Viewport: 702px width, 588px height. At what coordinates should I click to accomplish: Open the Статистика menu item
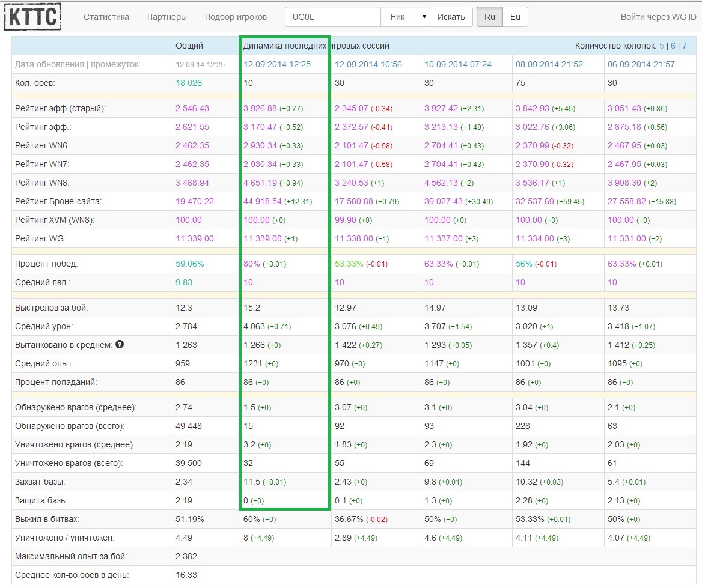[106, 17]
